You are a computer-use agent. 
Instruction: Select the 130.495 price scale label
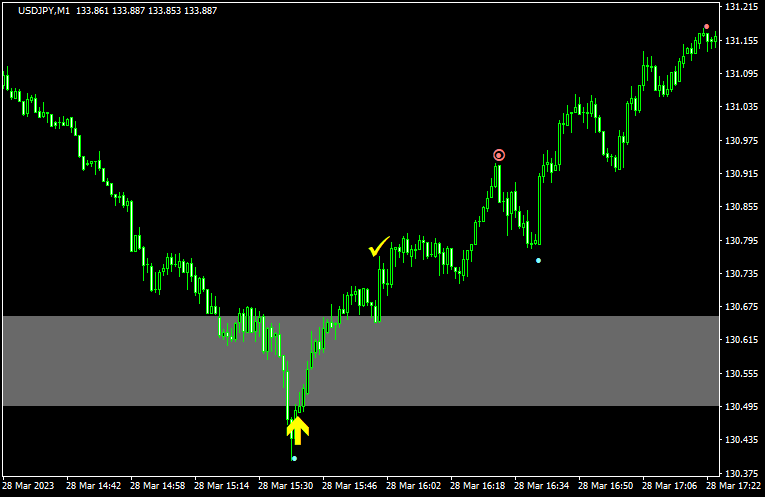click(740, 407)
